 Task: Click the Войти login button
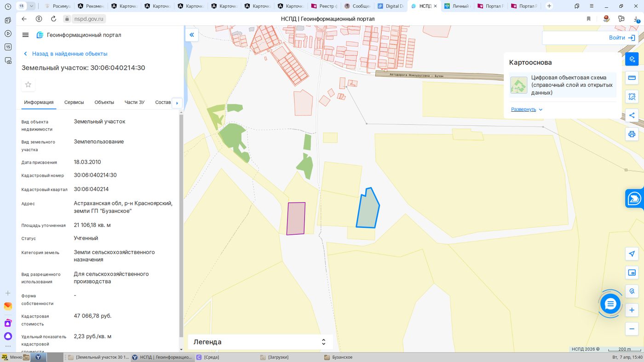coord(622,38)
